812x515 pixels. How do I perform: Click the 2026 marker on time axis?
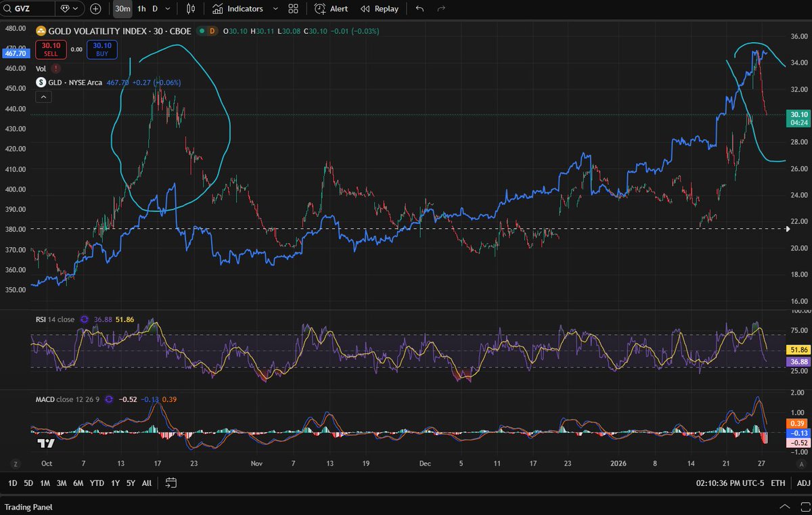click(618, 464)
